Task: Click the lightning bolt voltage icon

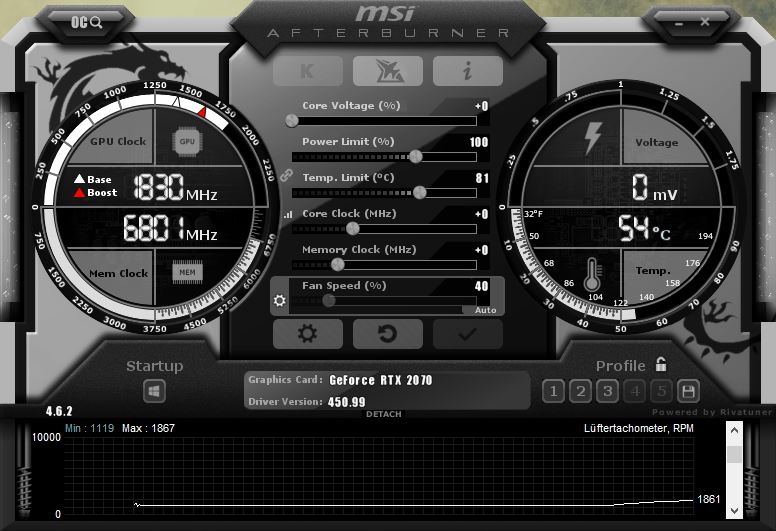Action: tap(593, 138)
